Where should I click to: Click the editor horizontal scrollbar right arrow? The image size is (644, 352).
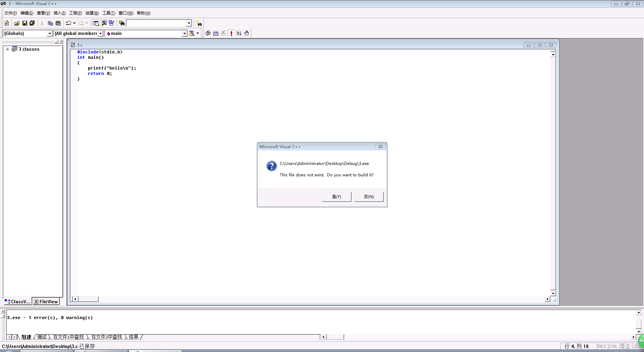pyautogui.click(x=547, y=299)
